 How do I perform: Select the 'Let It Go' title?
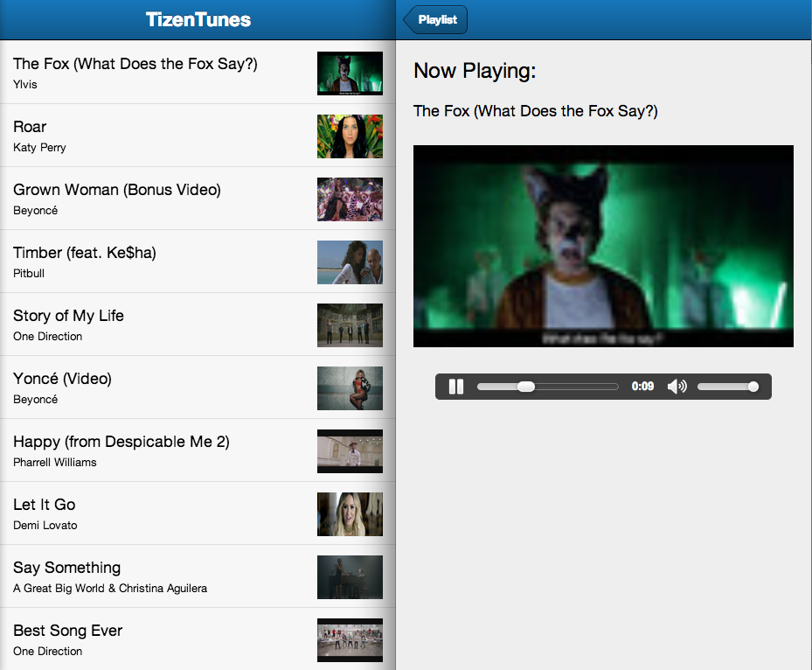[x=44, y=505]
